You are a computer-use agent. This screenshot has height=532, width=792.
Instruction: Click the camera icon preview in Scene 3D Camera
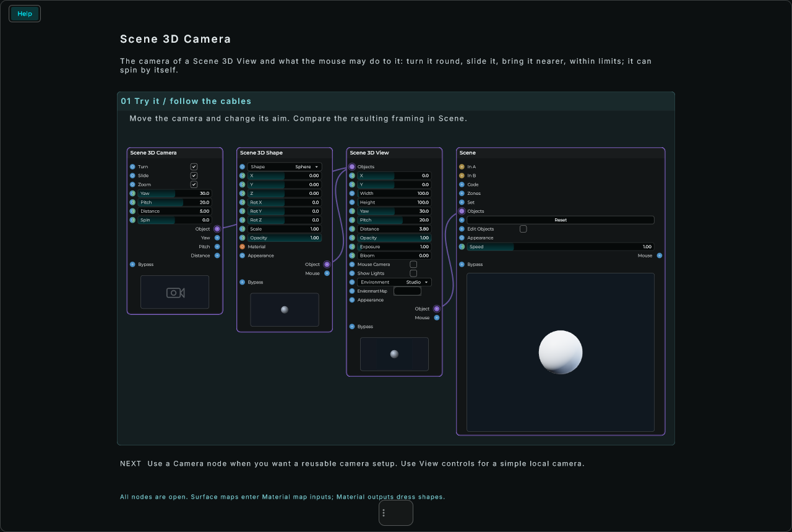[175, 292]
